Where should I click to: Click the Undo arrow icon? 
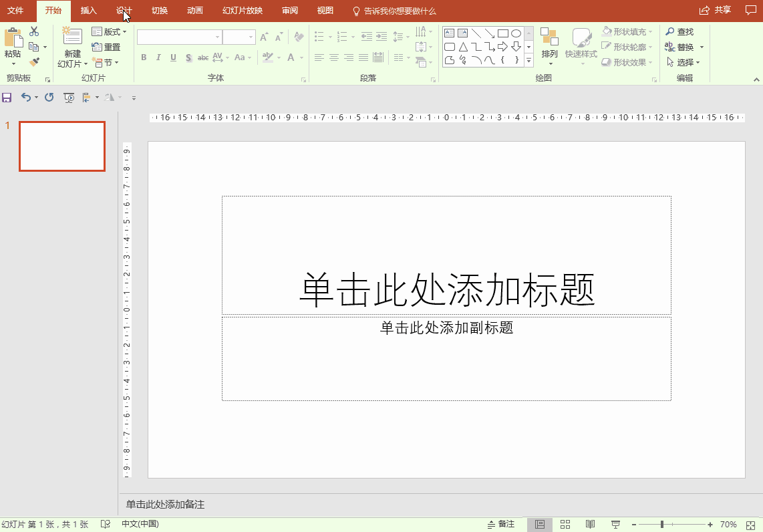[x=25, y=98]
